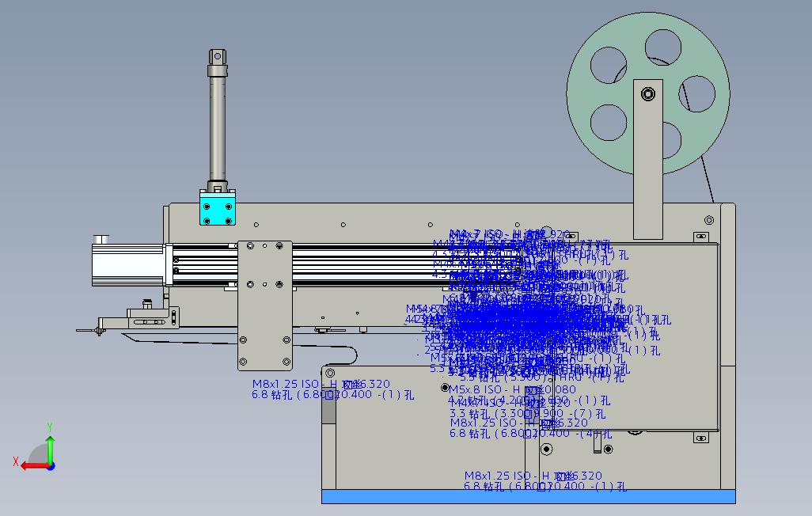Select the small slotted tab below the right panel
The image size is (812, 516).
701,438
